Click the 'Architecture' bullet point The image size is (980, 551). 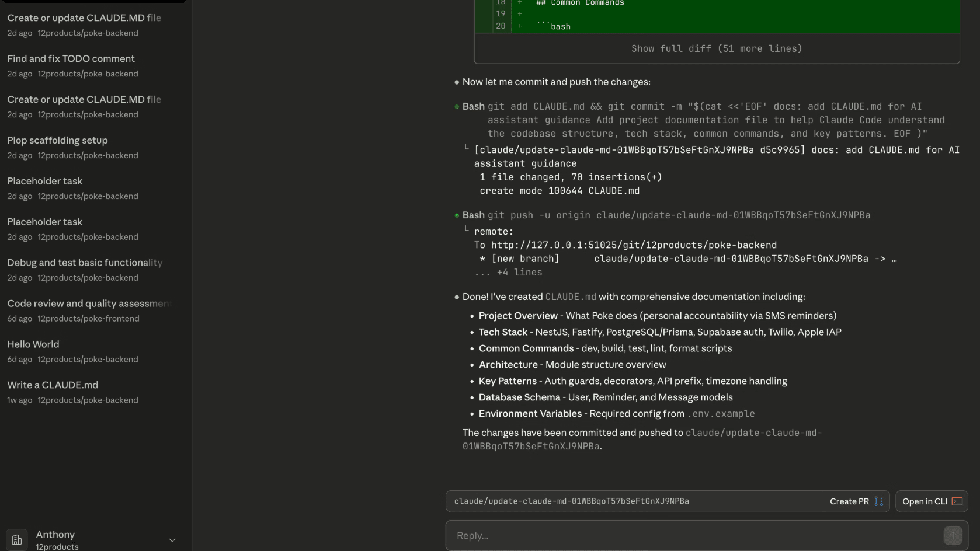point(572,365)
